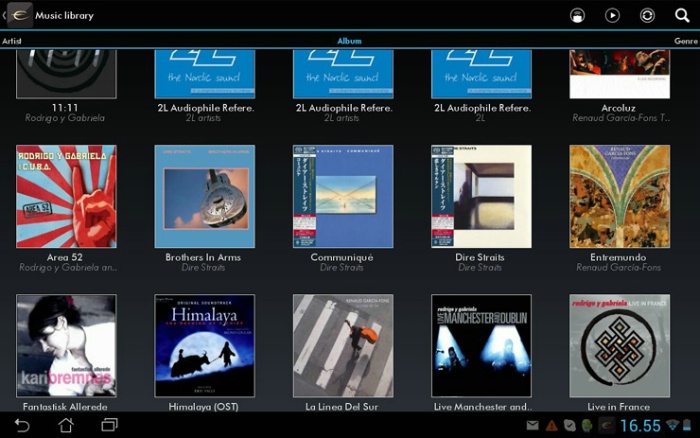This screenshot has height=438, width=700.
Task: Click "Renaud Garcia-Fons" under Entremundo
Action: (x=618, y=267)
